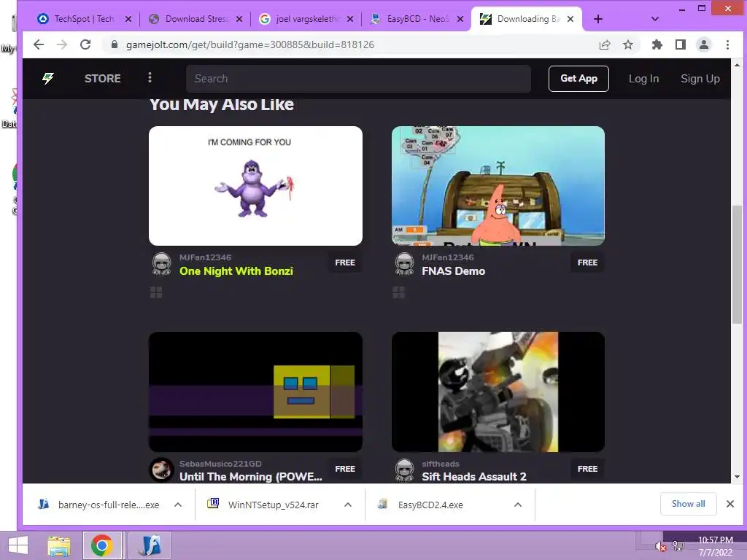Click the Game Jolt lightning logo
This screenshot has height=560, width=747.
(48, 79)
